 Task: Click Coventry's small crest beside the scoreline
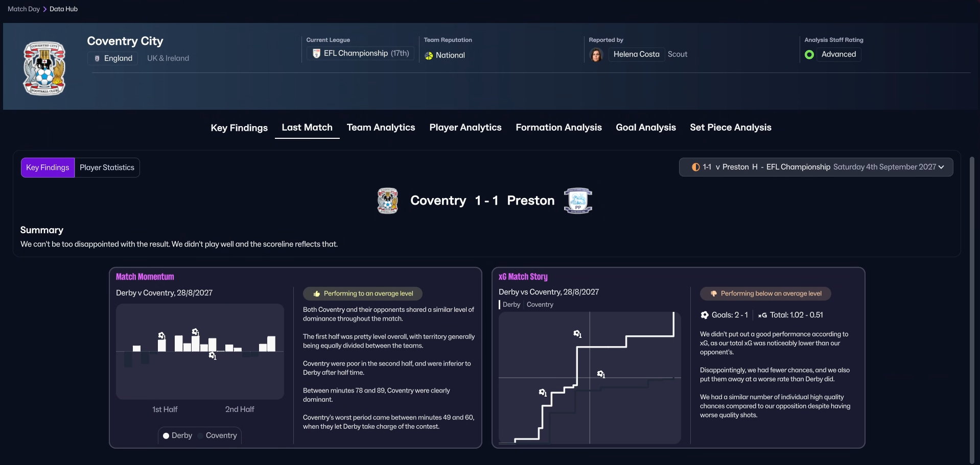pyautogui.click(x=388, y=201)
